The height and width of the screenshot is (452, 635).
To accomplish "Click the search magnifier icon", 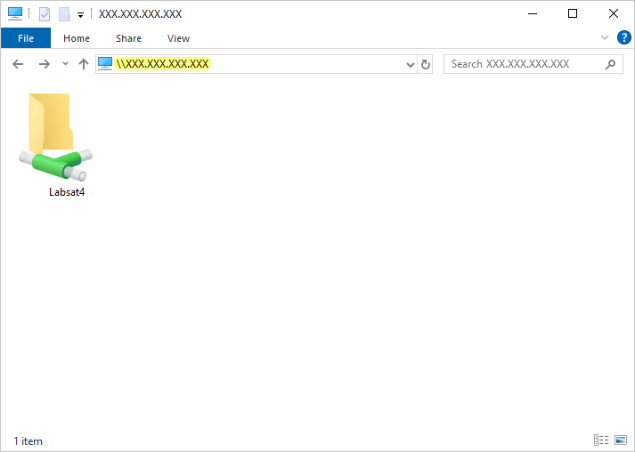I will pos(610,64).
